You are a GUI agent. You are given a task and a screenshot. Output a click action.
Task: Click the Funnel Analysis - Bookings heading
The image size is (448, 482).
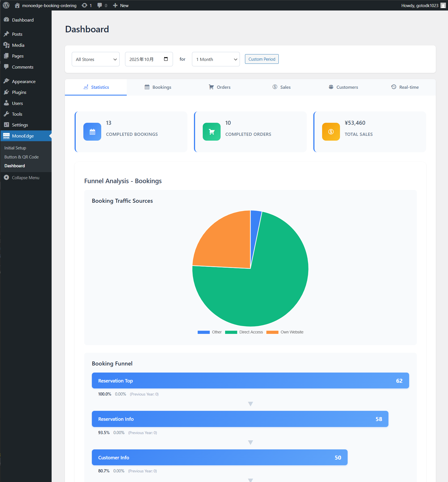[x=123, y=181]
